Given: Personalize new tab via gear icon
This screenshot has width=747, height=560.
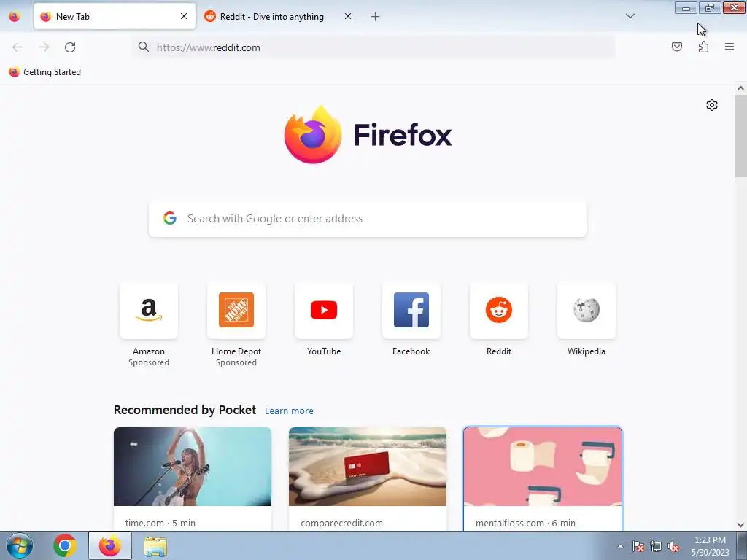Looking at the screenshot, I should pyautogui.click(x=712, y=105).
